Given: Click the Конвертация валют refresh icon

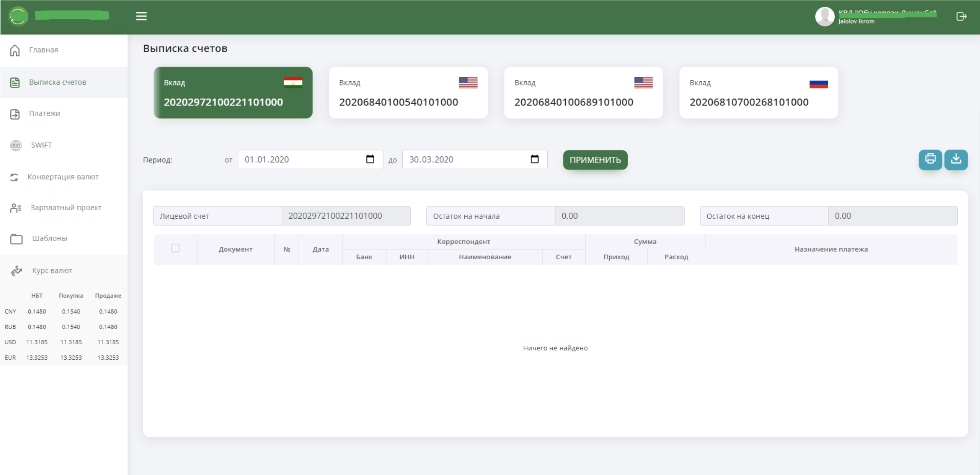Looking at the screenshot, I should [15, 177].
